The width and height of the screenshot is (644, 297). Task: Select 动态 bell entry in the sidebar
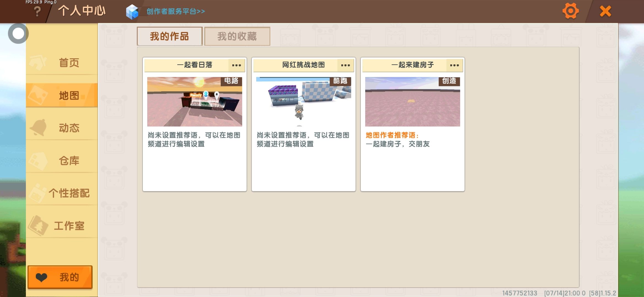point(62,128)
